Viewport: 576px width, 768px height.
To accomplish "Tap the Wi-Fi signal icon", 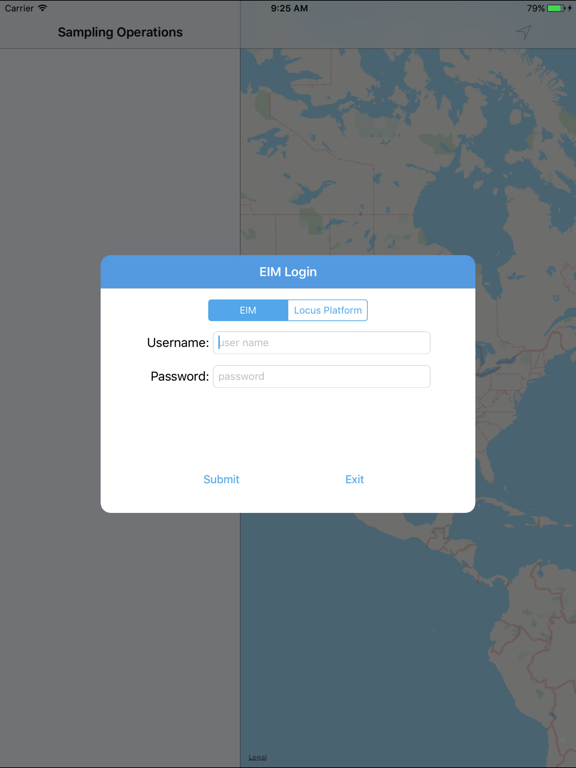I will [43, 8].
